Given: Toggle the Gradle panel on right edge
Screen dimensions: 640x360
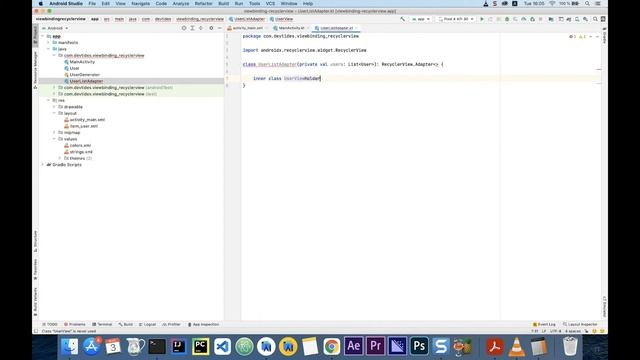Looking at the screenshot, I should pyautogui.click(x=604, y=35).
